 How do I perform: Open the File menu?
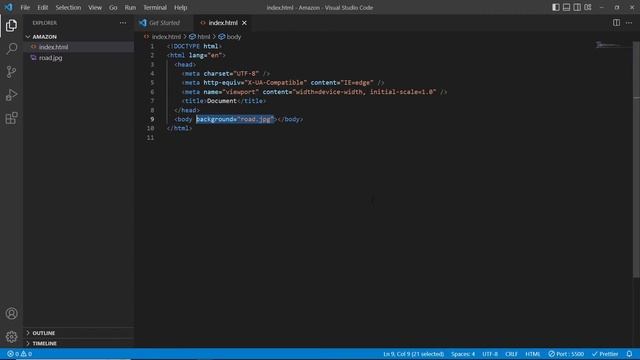[x=25, y=7]
